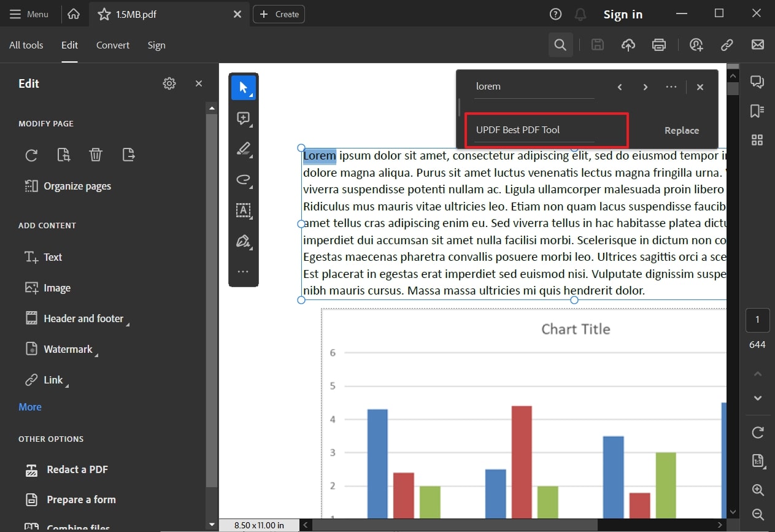This screenshot has width=775, height=532.
Task: Select the Fill and Sign tool
Action: coord(244,241)
